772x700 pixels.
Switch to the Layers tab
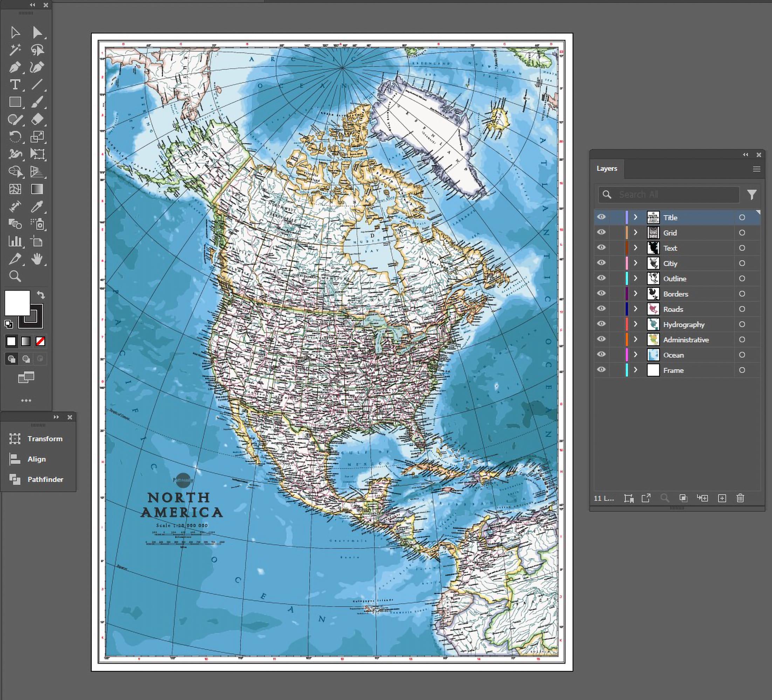pyautogui.click(x=607, y=168)
